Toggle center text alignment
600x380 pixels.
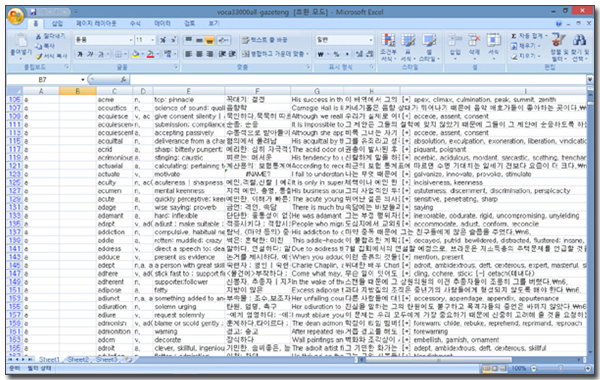[199, 54]
